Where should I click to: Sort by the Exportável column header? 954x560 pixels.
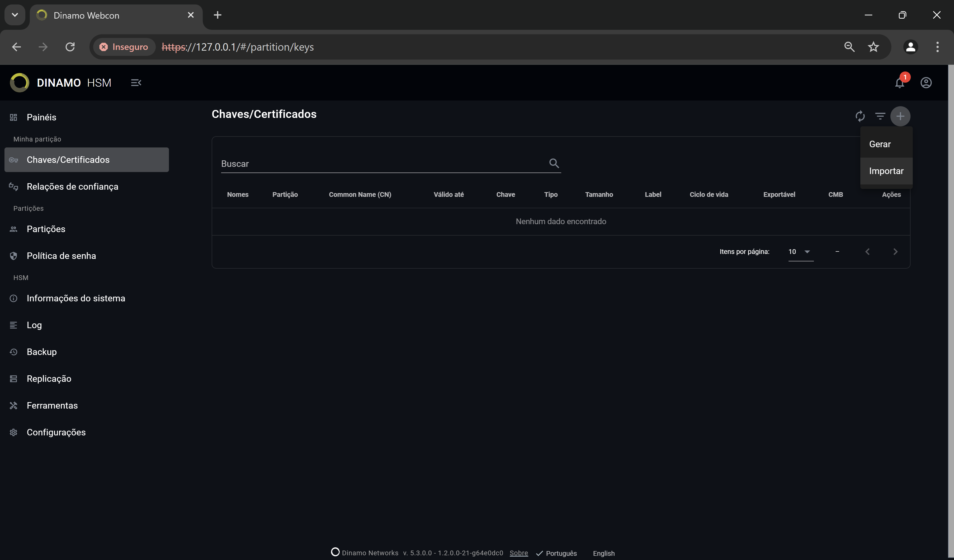779,195
